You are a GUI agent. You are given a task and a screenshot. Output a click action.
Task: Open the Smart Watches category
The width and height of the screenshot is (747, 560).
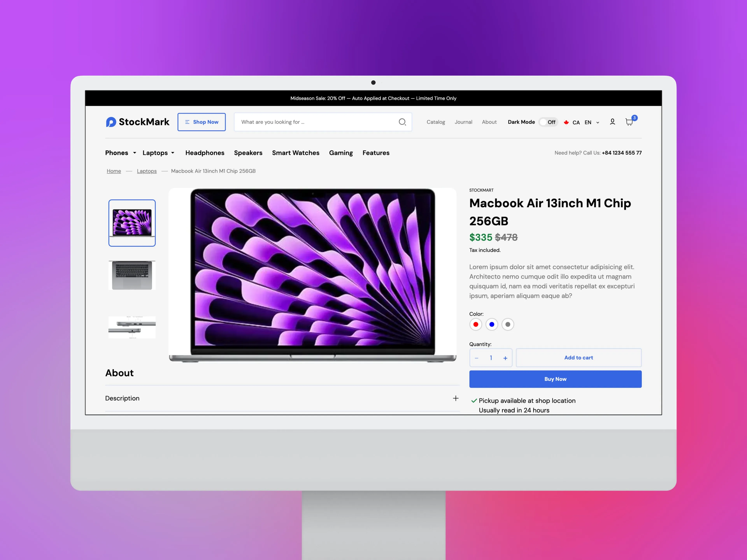point(295,153)
